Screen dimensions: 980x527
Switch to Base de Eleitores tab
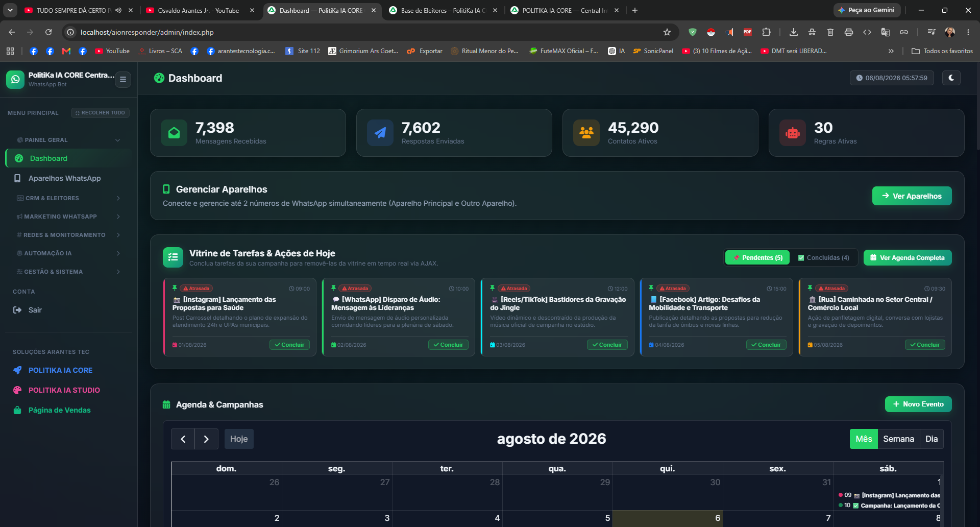[443, 10]
